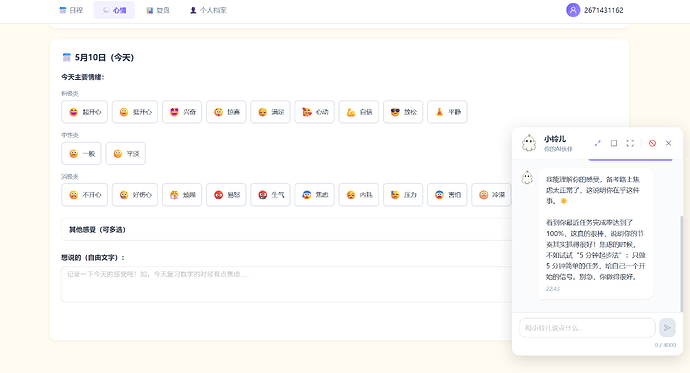690x373 pixels.
Task: Select the 内耗 mood chip
Action: coord(359,195)
